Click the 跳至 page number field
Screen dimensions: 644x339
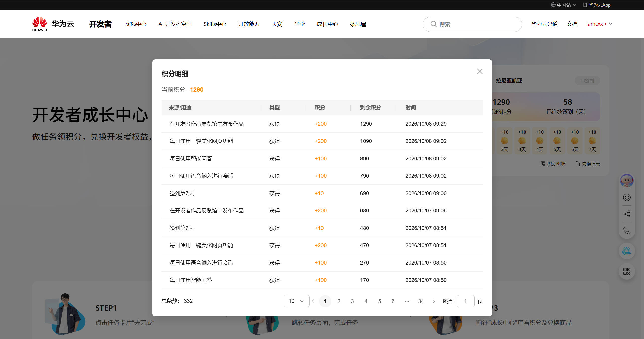tap(465, 301)
